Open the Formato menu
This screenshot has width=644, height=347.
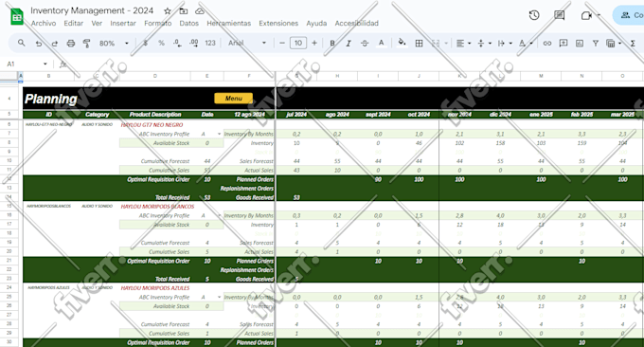(158, 24)
